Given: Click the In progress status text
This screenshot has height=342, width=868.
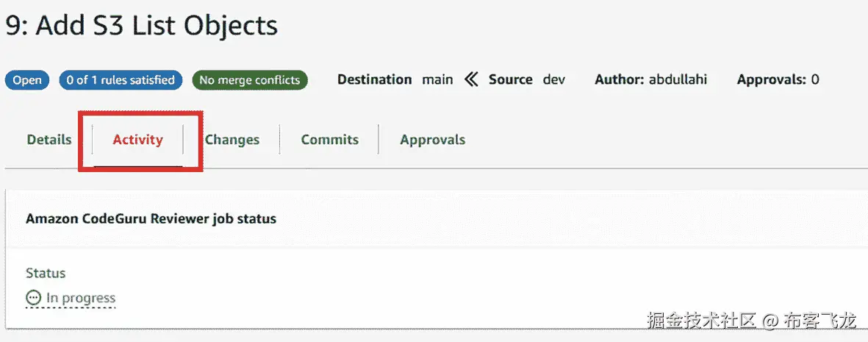Looking at the screenshot, I should point(81,298).
